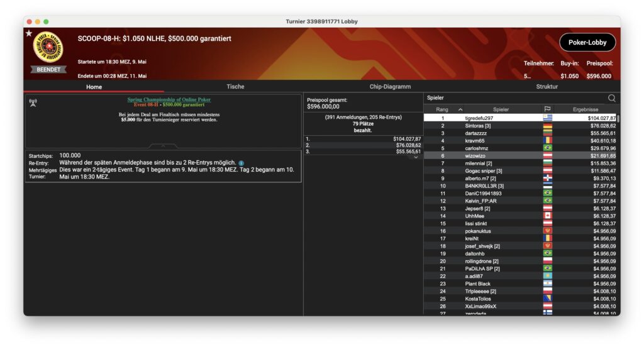Sort by Ergebnisse column header
This screenshot has height=347, width=644.
pos(585,109)
